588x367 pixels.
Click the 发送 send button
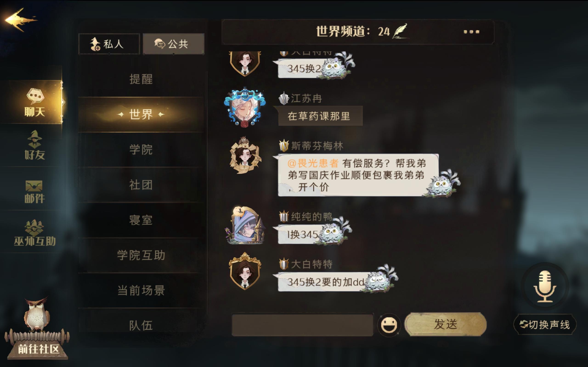(x=446, y=324)
